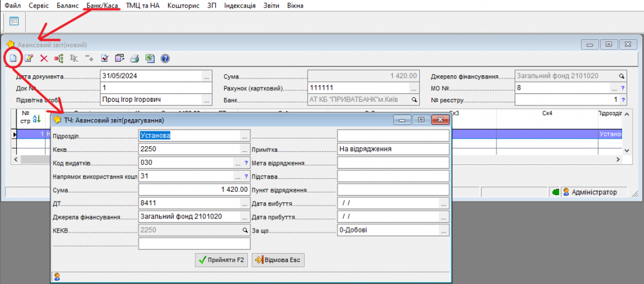Open selection list for За що field
Viewport: 644px width, 284px height.
click(x=444, y=230)
